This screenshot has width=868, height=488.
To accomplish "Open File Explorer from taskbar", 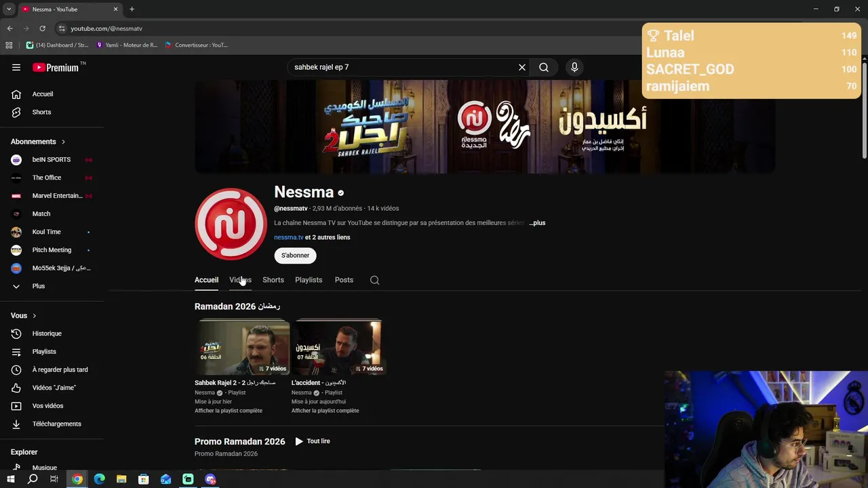I will 121,479.
